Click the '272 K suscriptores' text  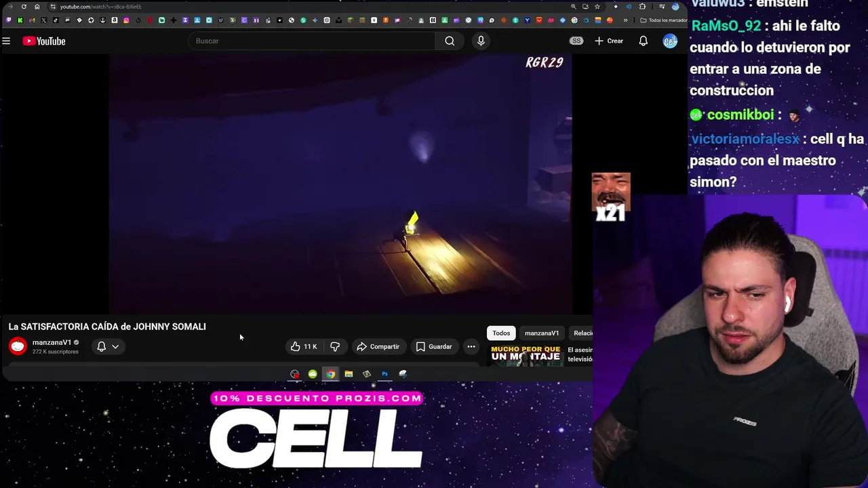click(56, 352)
